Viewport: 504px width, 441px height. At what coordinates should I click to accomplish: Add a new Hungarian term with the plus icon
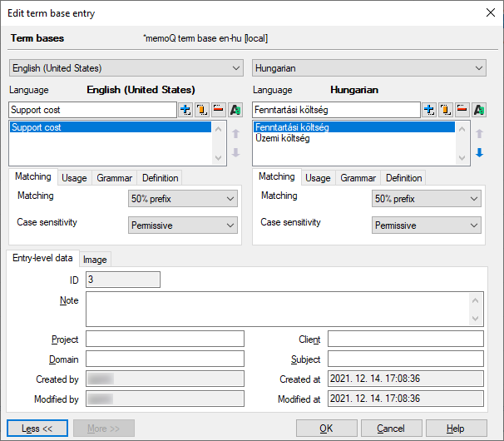tap(429, 110)
